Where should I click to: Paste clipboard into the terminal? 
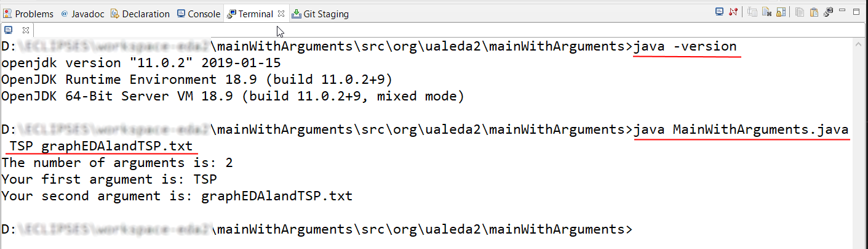(x=814, y=12)
